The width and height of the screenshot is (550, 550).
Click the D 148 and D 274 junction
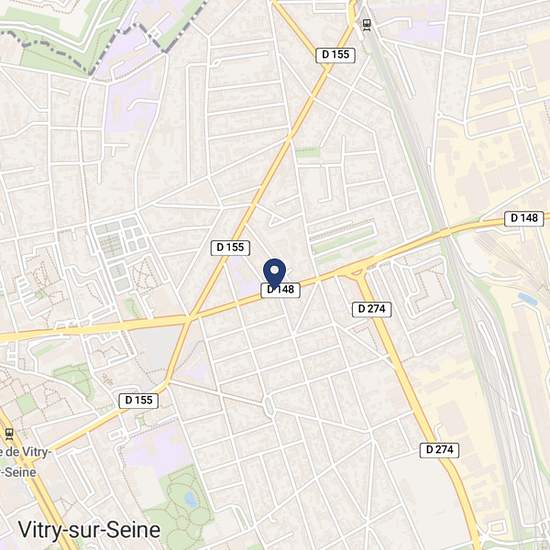pyautogui.click(x=357, y=272)
